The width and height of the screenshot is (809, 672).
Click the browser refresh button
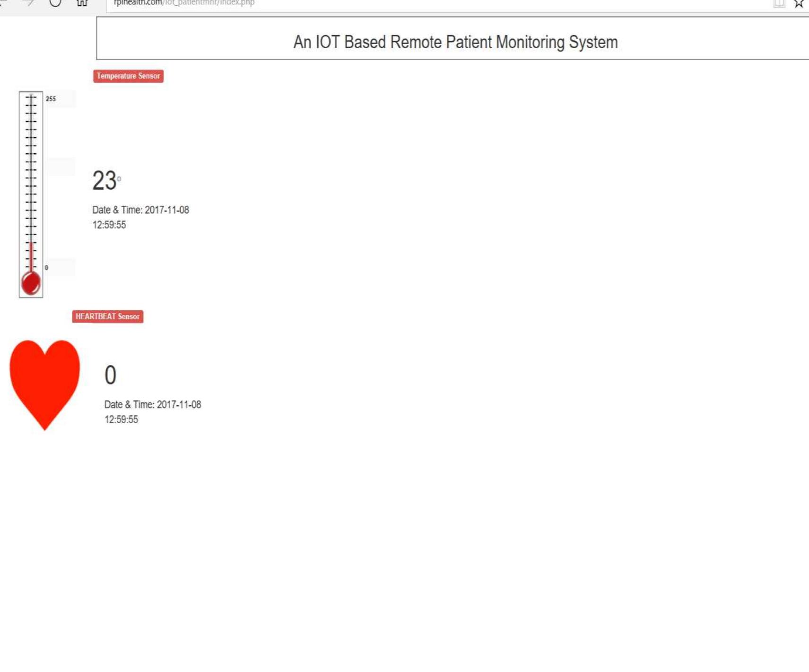[55, 2]
